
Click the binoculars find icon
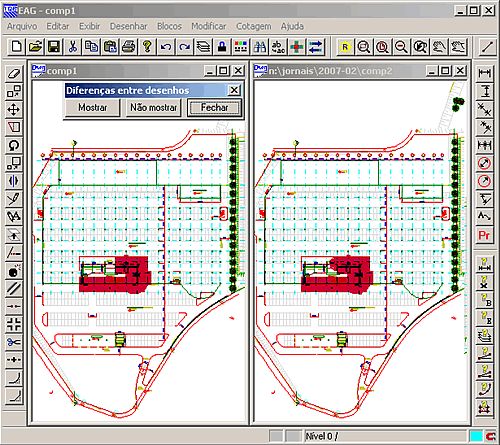tap(260, 47)
